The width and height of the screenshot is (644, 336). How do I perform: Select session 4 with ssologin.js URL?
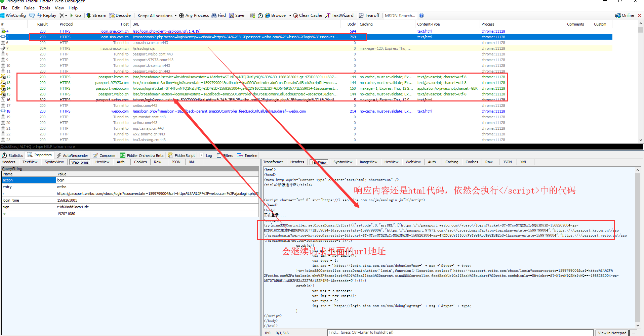tap(306, 31)
